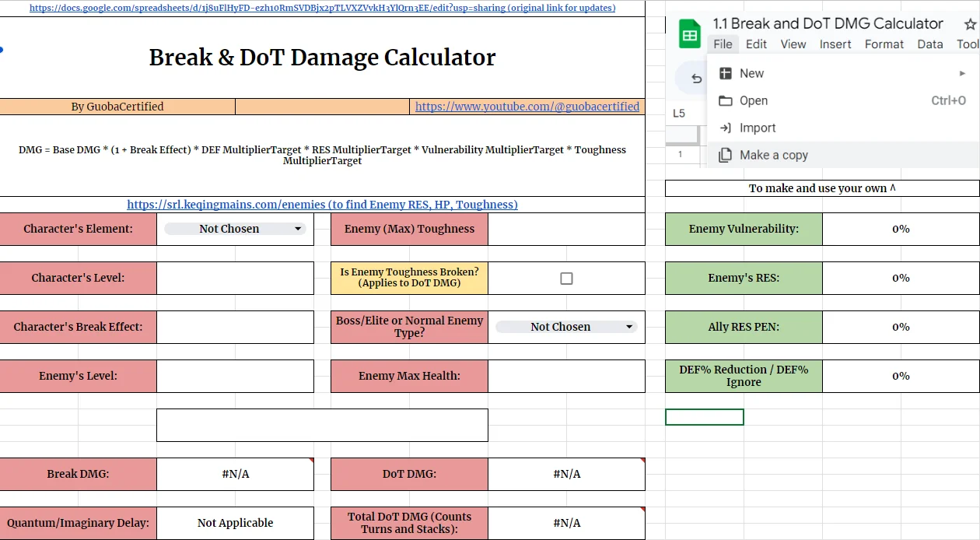Open the View menu

(x=793, y=44)
